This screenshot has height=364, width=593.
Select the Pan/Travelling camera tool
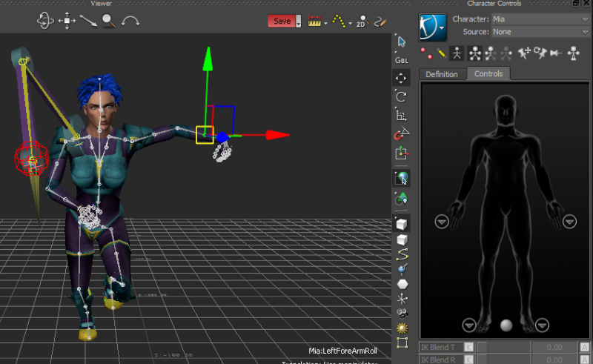(67, 21)
